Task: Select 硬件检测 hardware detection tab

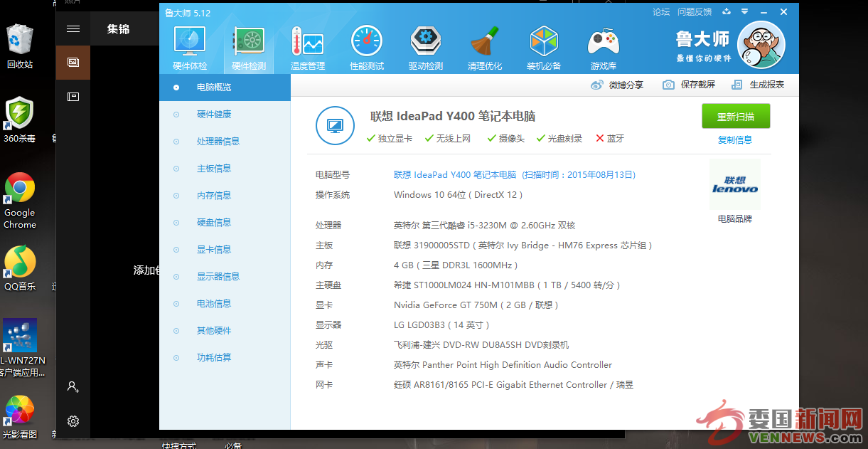Action: pyautogui.click(x=249, y=48)
